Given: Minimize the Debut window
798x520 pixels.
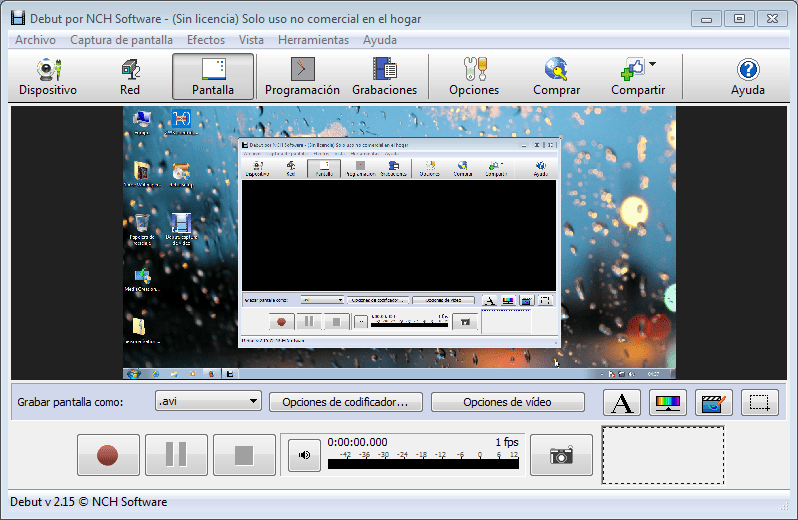Looking at the screenshot, I should 706,19.
